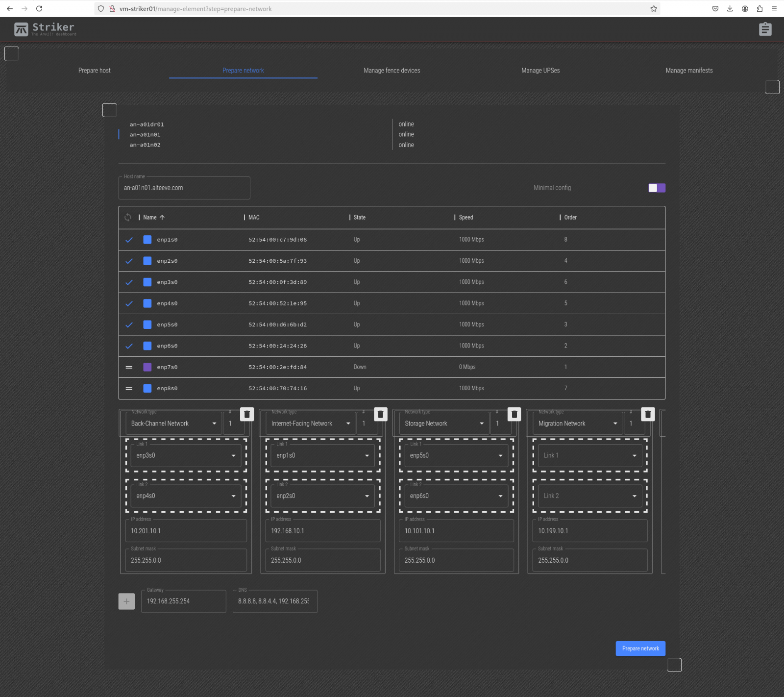The width and height of the screenshot is (784, 697).
Task: Delete the Storage Network card
Action: (514, 415)
